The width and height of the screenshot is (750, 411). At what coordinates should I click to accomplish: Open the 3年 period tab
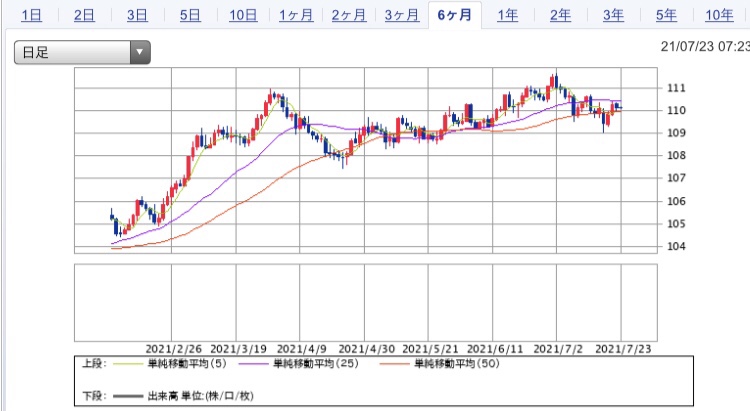pyautogui.click(x=613, y=15)
